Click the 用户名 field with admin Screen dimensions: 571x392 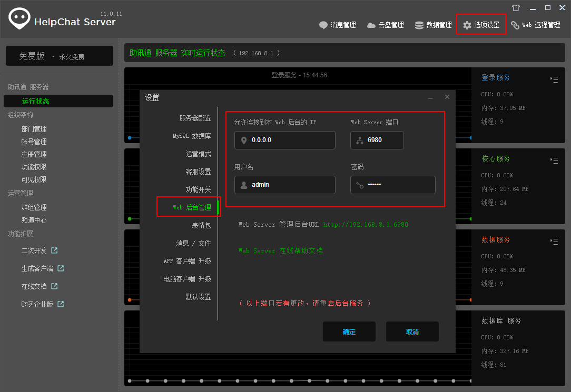tap(285, 185)
